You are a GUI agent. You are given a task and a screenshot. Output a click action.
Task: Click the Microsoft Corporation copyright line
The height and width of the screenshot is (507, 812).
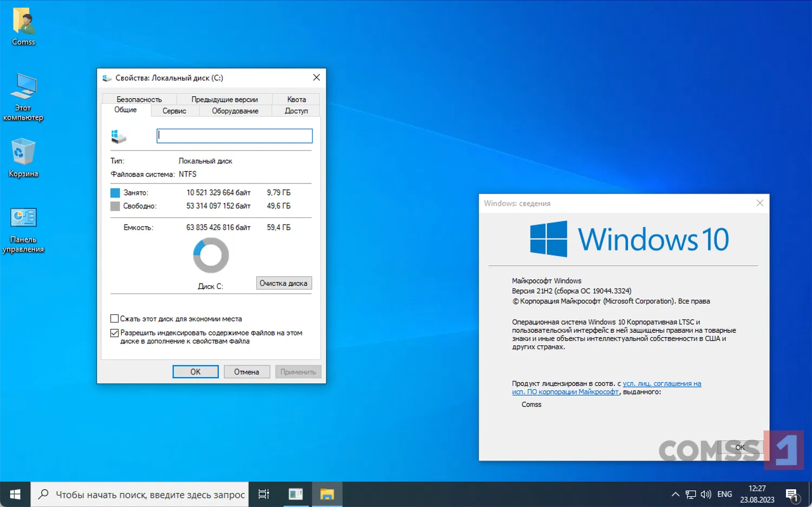click(611, 301)
